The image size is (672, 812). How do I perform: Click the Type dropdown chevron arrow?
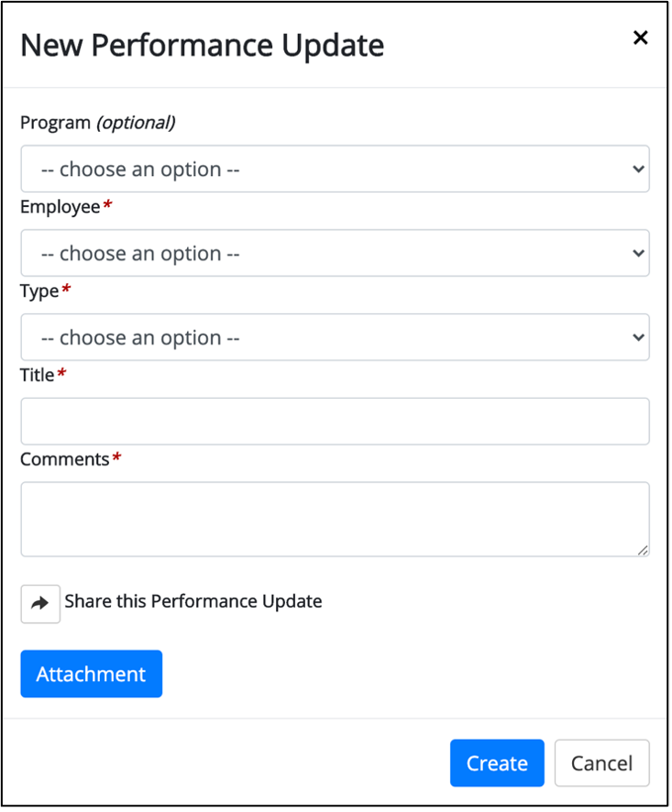point(638,337)
